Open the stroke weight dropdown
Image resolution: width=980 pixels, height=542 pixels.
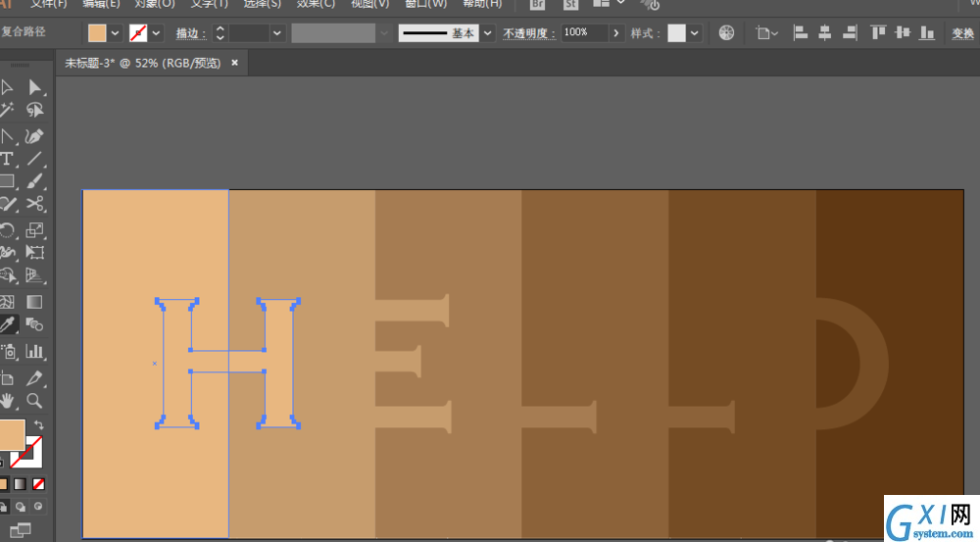click(277, 33)
